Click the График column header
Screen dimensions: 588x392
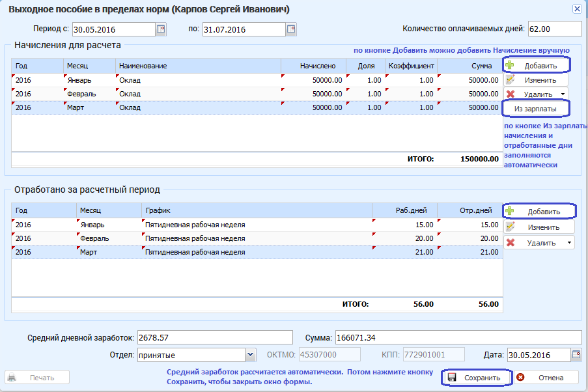coord(257,210)
